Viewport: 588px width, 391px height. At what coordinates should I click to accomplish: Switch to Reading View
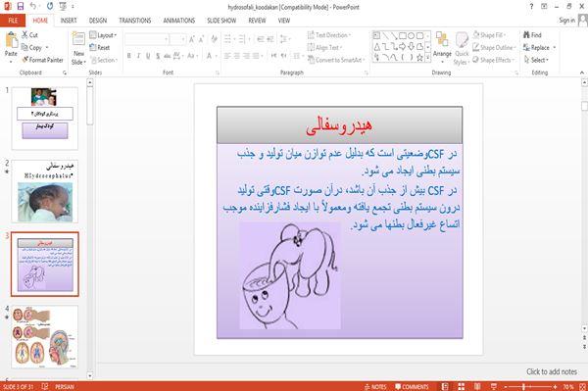point(477,386)
